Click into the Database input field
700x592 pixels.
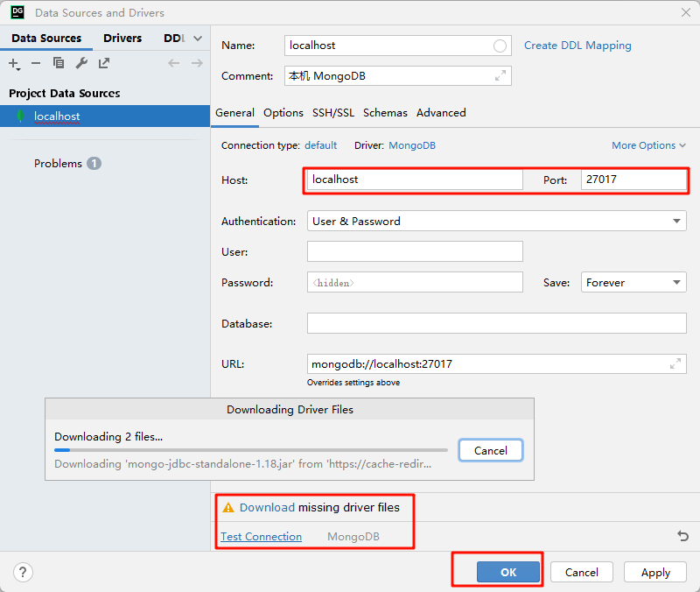pyautogui.click(x=496, y=323)
